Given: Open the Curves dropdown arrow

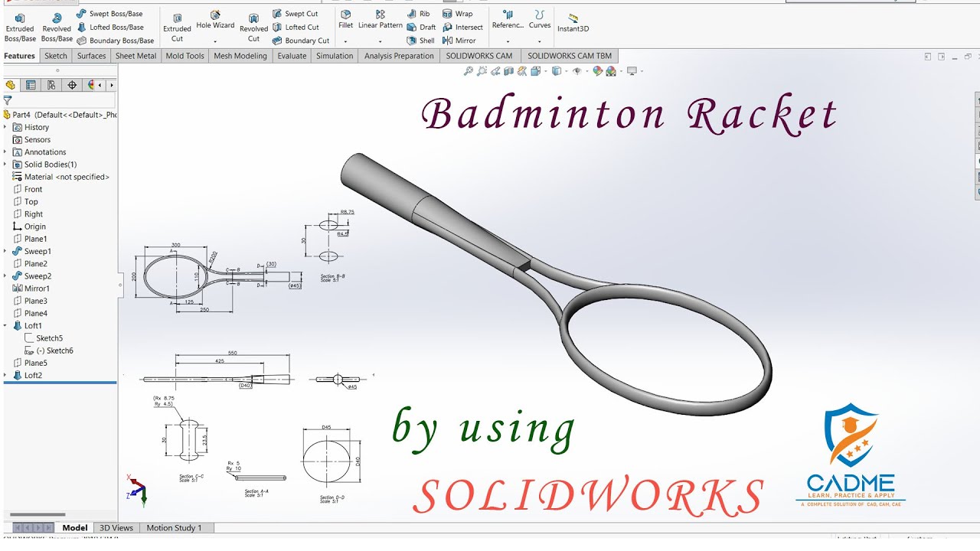Looking at the screenshot, I should (x=540, y=41).
